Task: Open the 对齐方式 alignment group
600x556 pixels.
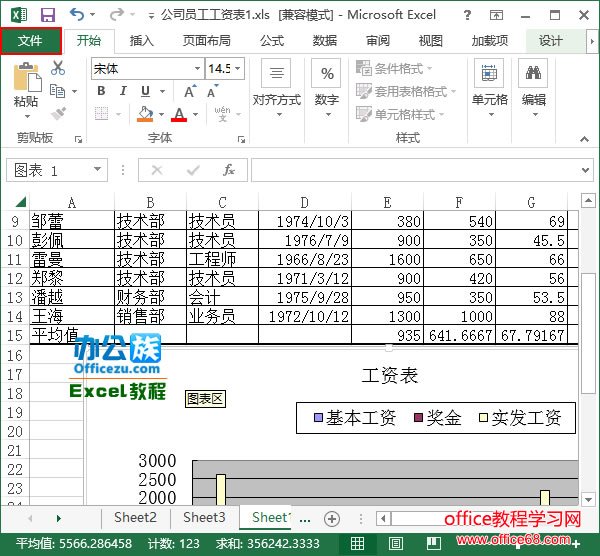Action: (x=277, y=88)
